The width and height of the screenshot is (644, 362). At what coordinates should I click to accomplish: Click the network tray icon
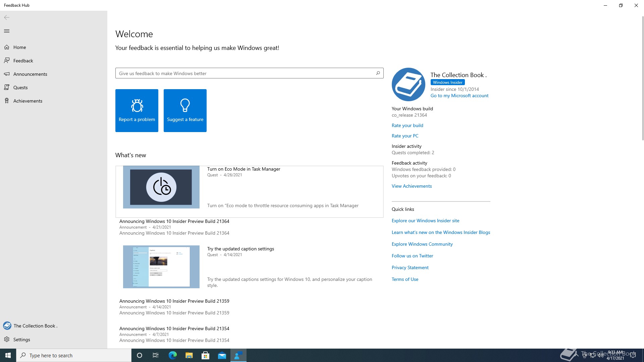(x=593, y=355)
